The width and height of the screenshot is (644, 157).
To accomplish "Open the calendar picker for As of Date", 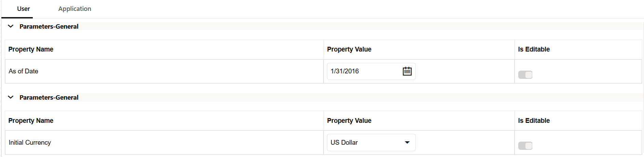I will [x=407, y=71].
